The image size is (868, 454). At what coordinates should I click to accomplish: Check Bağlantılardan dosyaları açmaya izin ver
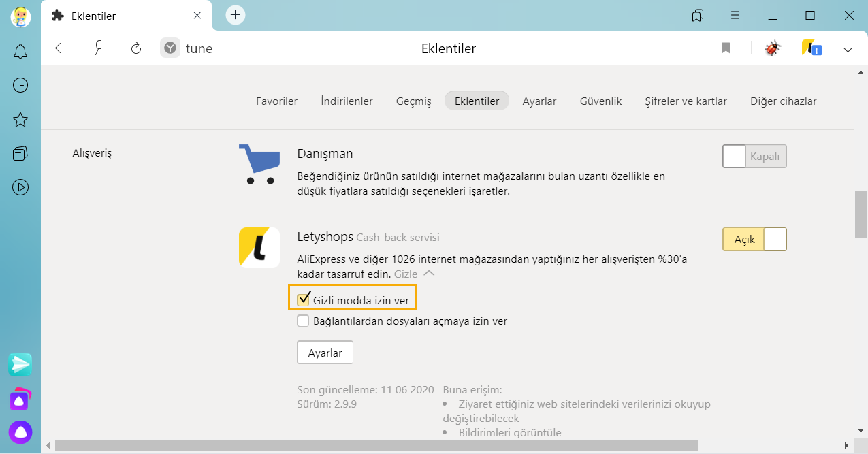pos(304,321)
